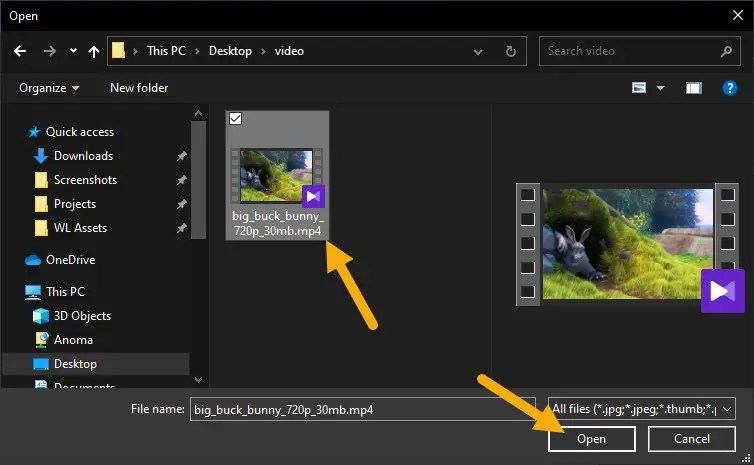Open 3D Objects in navigation pane
This screenshot has height=465, width=754.
click(x=82, y=316)
